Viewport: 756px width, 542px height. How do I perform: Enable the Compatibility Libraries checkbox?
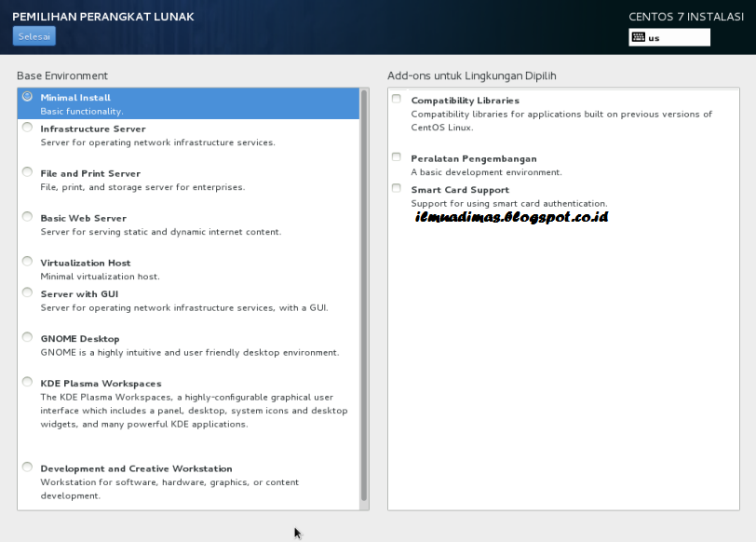pyautogui.click(x=397, y=99)
